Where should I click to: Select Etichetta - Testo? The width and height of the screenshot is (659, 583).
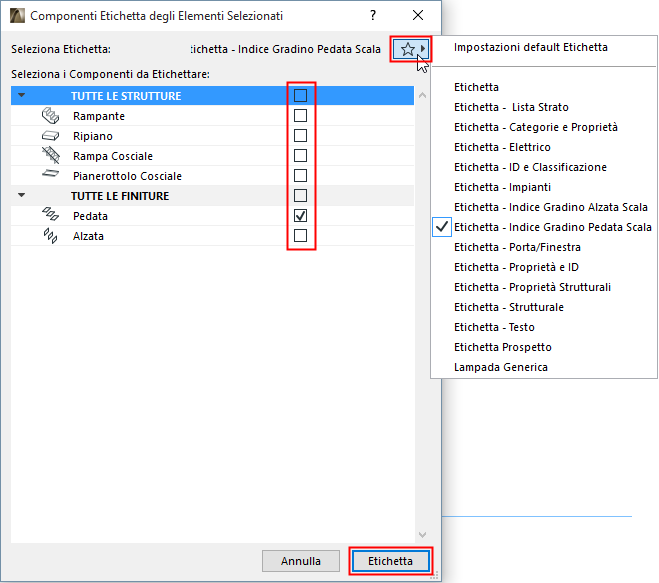click(x=494, y=327)
